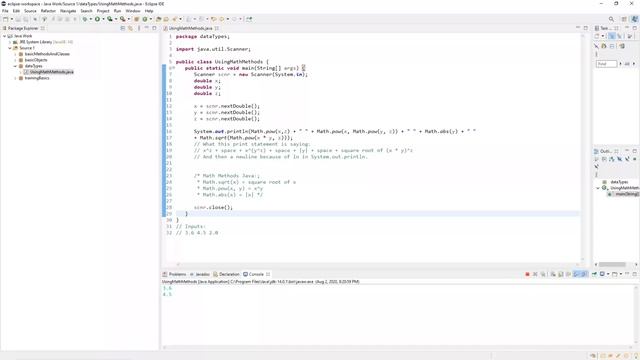Click the Debug icon in the toolbar
Screen dimensions: 640x360
pos(84,19)
